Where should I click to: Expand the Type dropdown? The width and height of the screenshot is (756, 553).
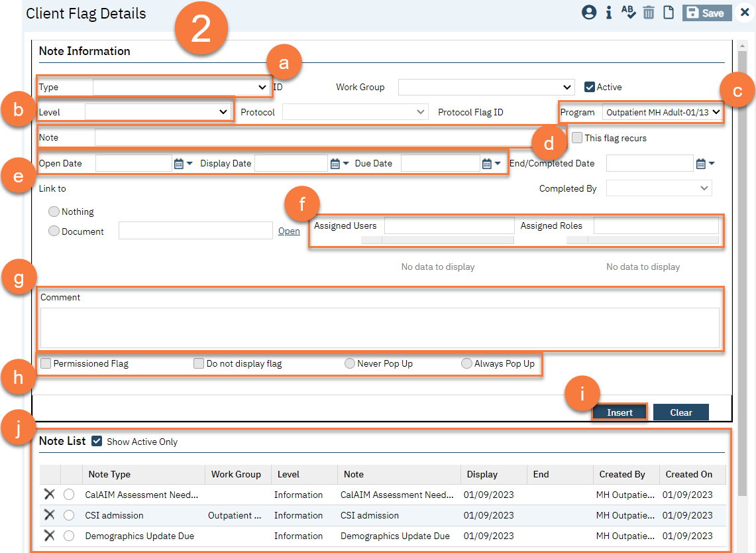(x=181, y=87)
